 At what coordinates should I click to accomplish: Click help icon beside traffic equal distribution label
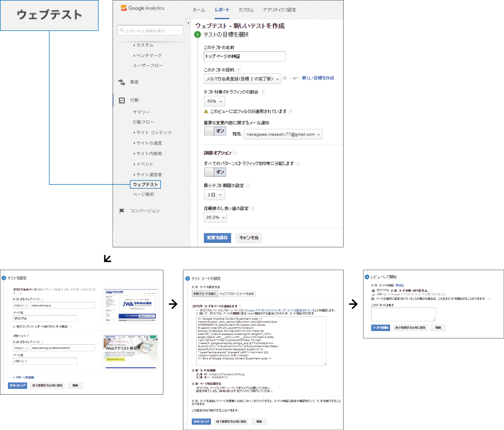coord(298,164)
